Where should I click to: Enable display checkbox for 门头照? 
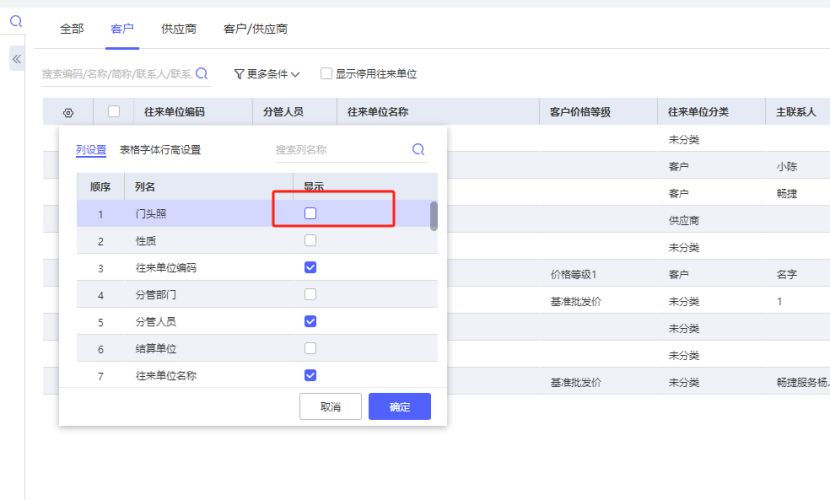(310, 213)
